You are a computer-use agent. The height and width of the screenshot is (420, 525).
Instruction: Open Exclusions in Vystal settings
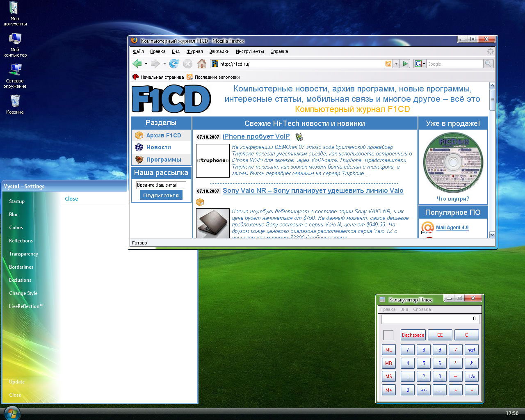click(20, 280)
